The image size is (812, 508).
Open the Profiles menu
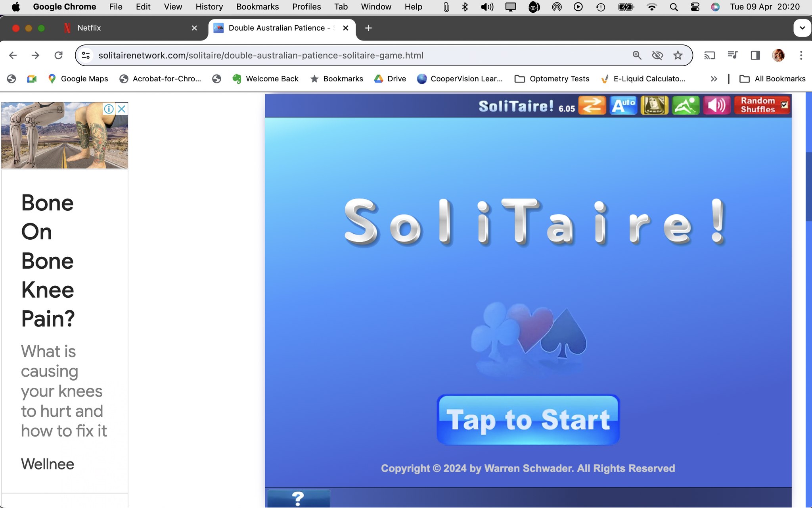coord(306,7)
